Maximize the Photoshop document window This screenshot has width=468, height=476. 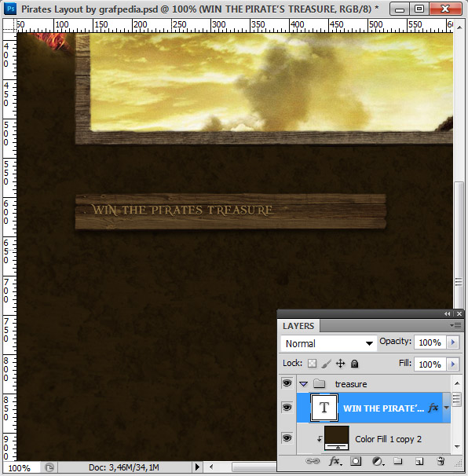point(419,9)
